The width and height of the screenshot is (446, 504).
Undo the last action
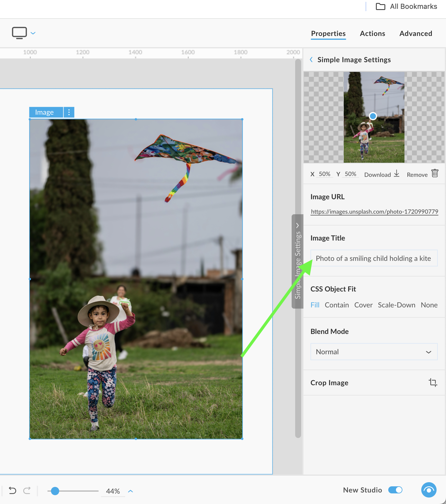12,490
